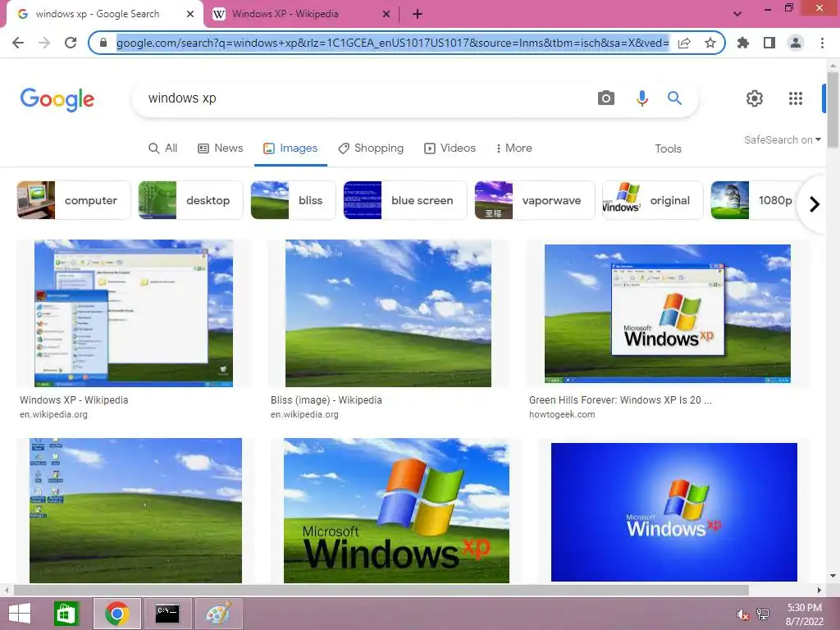Click the muted volume tray icon

coord(742,614)
